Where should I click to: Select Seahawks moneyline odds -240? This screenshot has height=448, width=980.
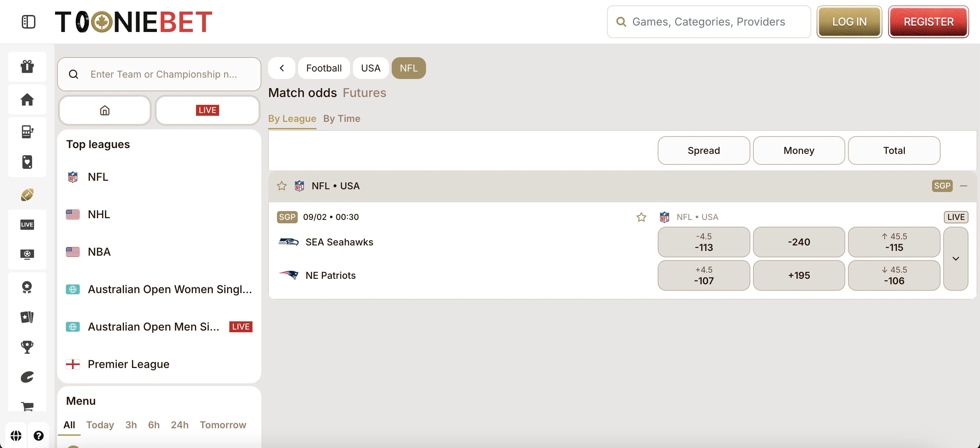pyautogui.click(x=799, y=242)
